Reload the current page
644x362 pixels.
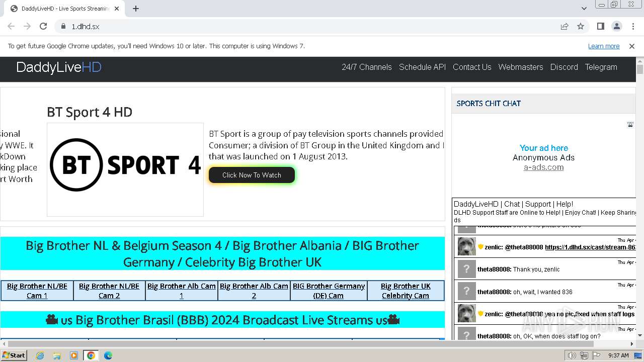(x=43, y=26)
